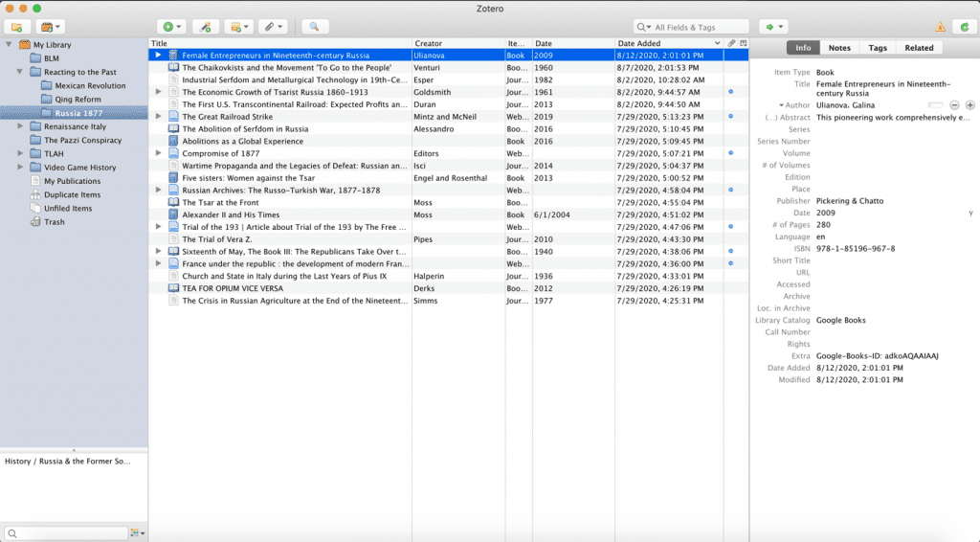Click the History / Russia tag

point(68,462)
